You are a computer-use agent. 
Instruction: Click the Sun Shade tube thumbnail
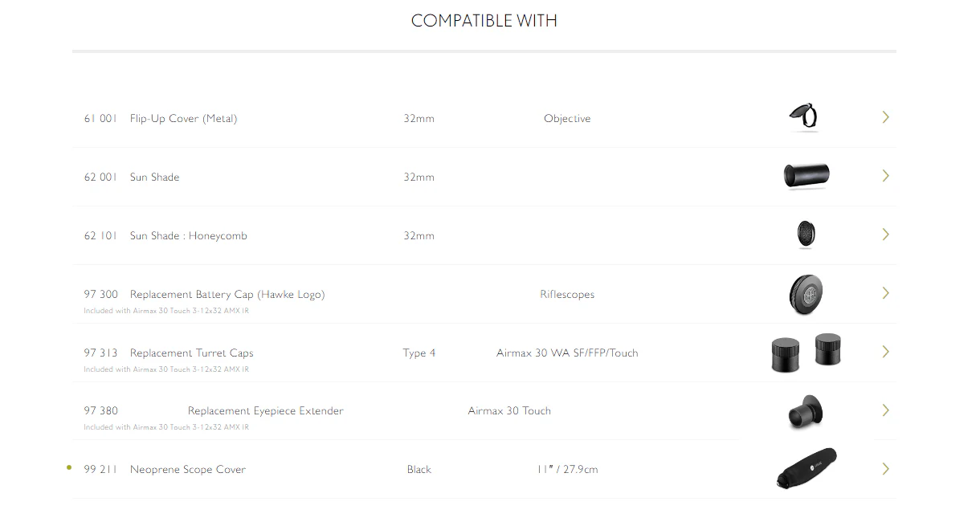(806, 176)
